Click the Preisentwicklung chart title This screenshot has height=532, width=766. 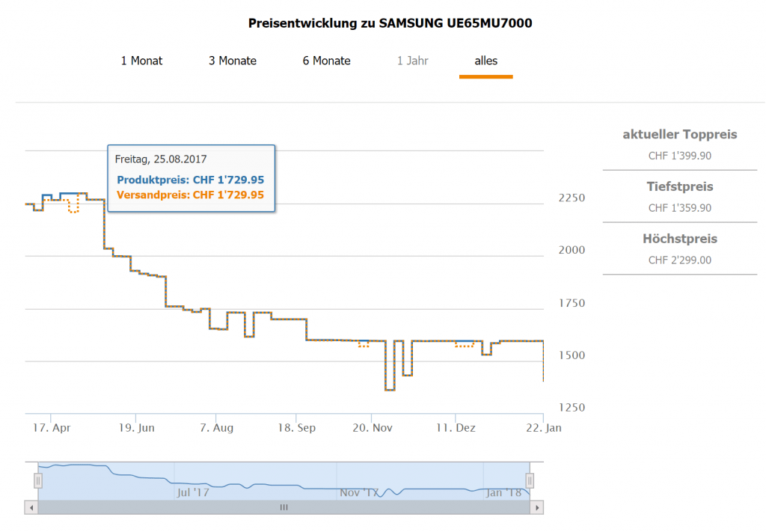[390, 23]
